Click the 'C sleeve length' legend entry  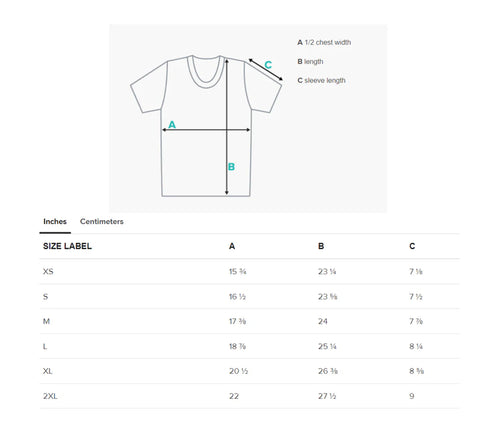pyautogui.click(x=321, y=80)
